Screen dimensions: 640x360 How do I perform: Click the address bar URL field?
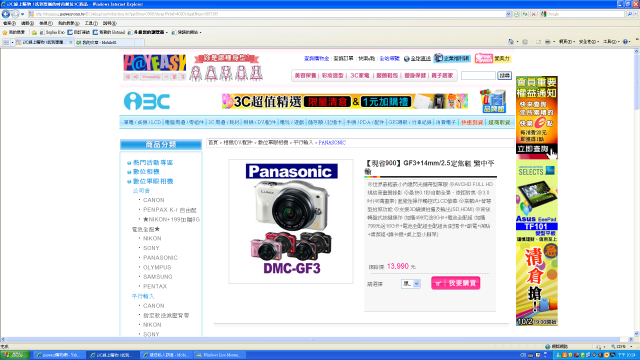coord(267,14)
